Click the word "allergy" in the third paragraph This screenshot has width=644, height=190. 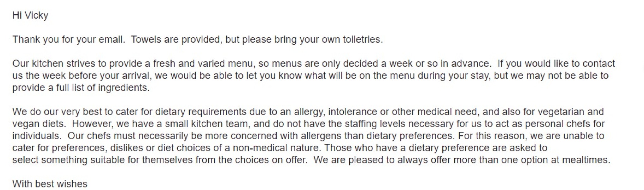pos(309,111)
